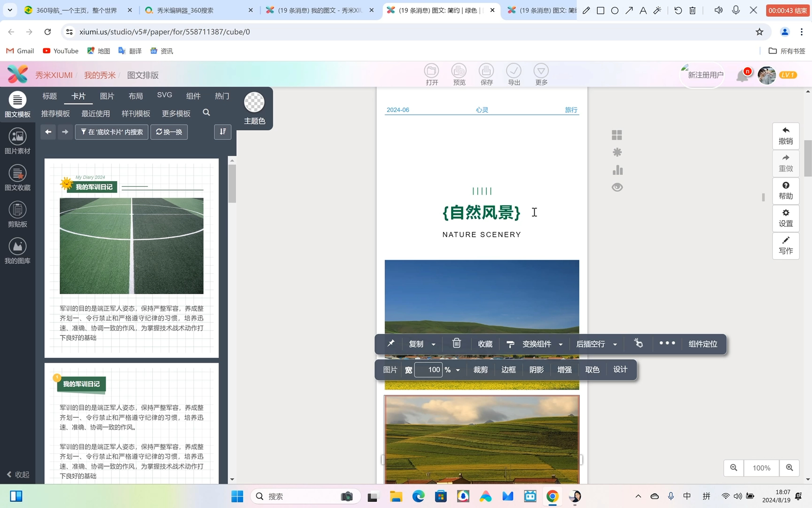
Task: Click the 阴影 shadow option
Action: tap(536, 370)
